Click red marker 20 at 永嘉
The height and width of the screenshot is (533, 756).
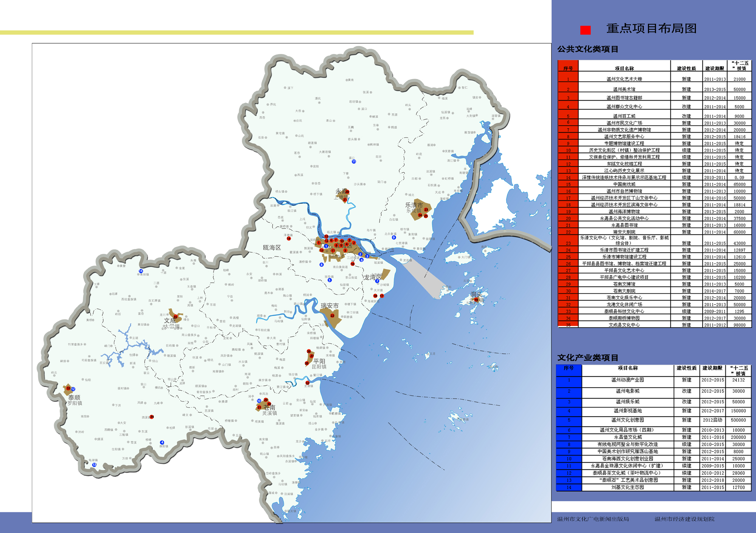click(x=347, y=192)
